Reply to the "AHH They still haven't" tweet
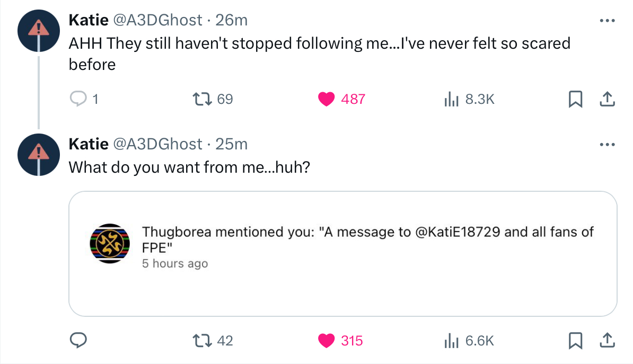Image resolution: width=633 pixels, height=364 pixels. pyautogui.click(x=78, y=99)
